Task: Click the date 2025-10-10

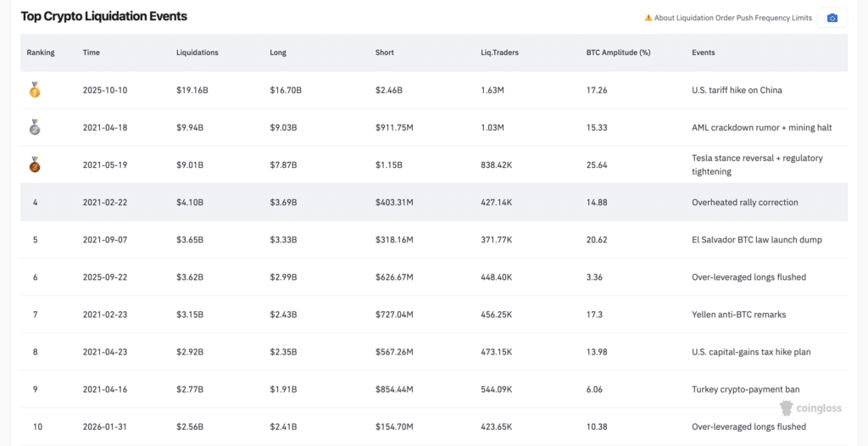Action: (x=105, y=90)
